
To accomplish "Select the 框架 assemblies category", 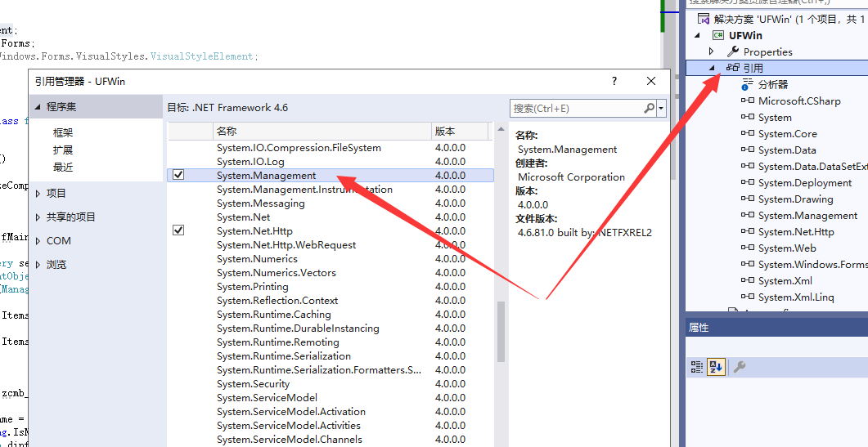I will 63,132.
